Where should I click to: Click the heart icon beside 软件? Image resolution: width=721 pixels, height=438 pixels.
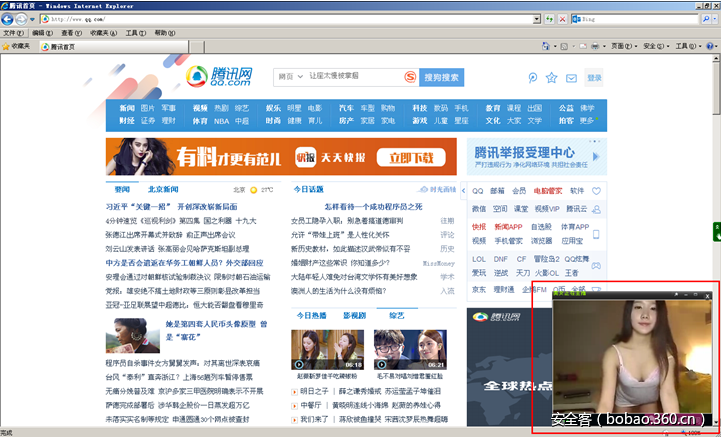pos(596,190)
